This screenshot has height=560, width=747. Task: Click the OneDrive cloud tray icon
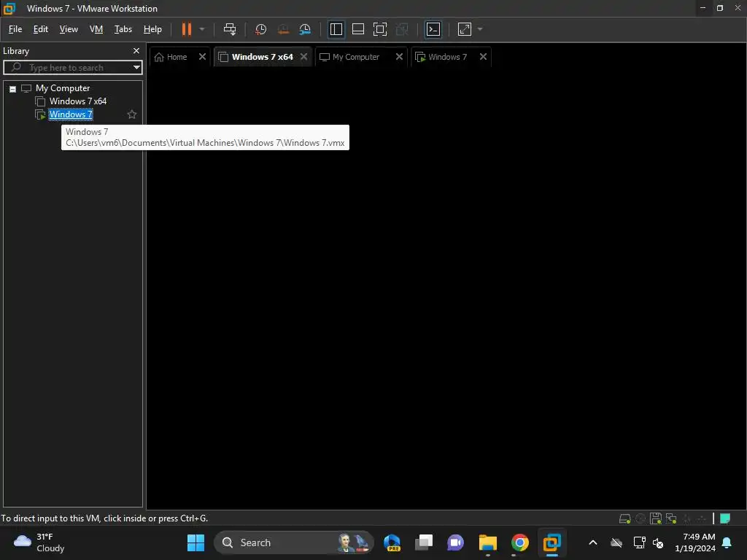pos(616,542)
